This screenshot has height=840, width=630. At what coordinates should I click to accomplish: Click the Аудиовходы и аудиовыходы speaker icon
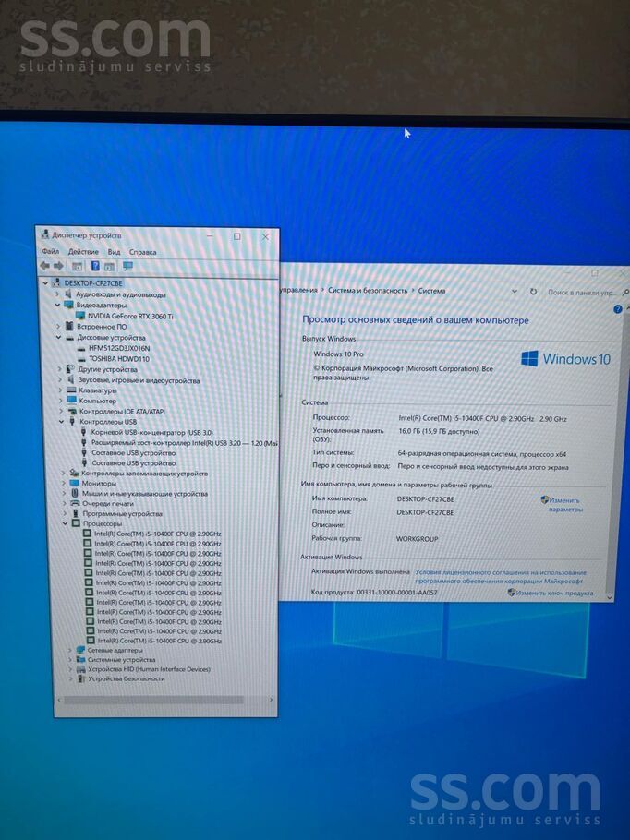(x=68, y=294)
